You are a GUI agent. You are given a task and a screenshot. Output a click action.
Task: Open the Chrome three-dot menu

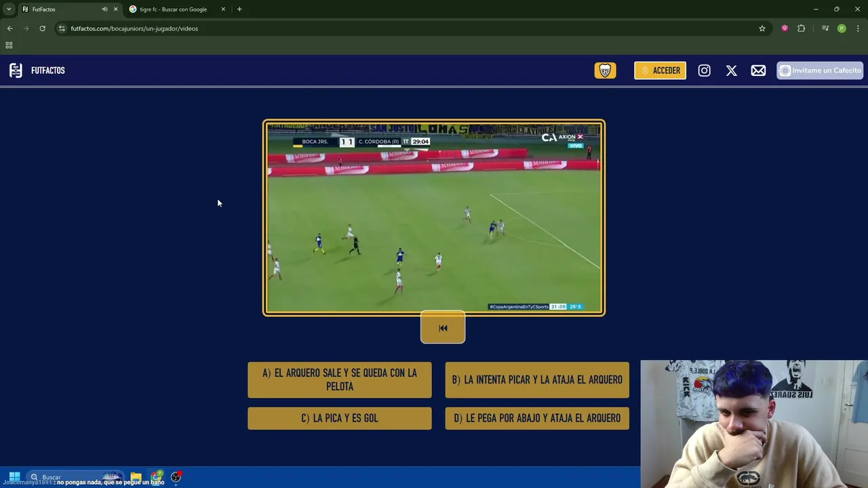point(858,28)
